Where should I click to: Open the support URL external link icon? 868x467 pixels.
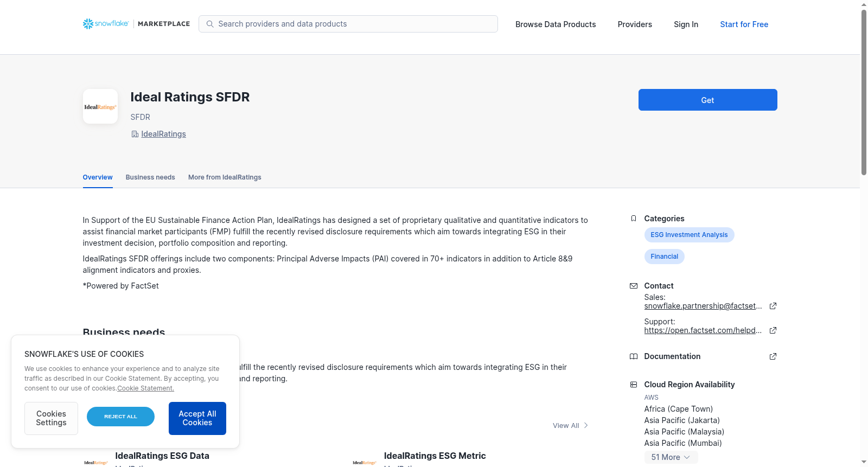tap(773, 330)
